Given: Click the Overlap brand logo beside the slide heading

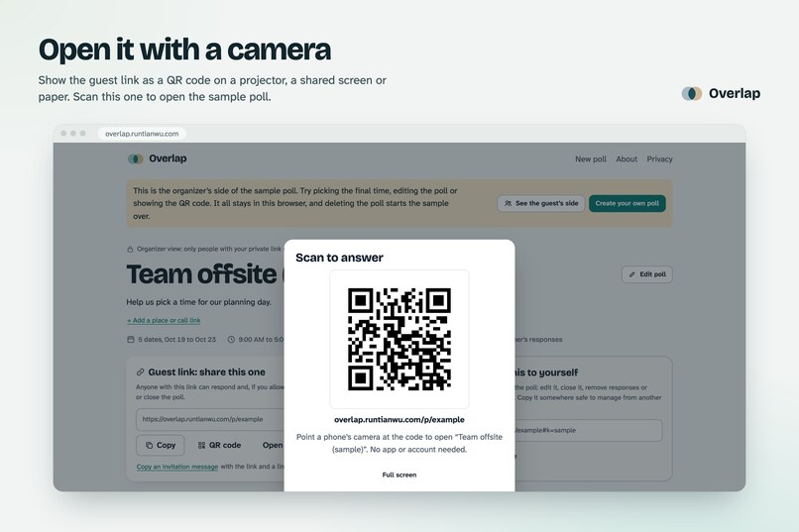Looking at the screenshot, I should point(721,94).
